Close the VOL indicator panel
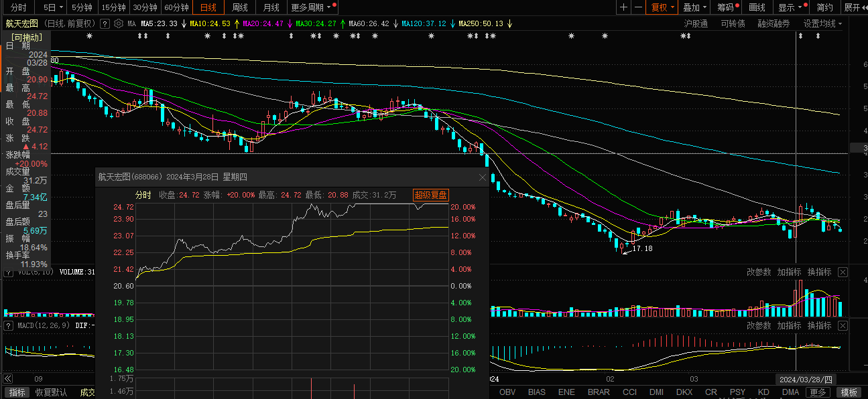This screenshot has width=868, height=399. pyautogui.click(x=843, y=272)
